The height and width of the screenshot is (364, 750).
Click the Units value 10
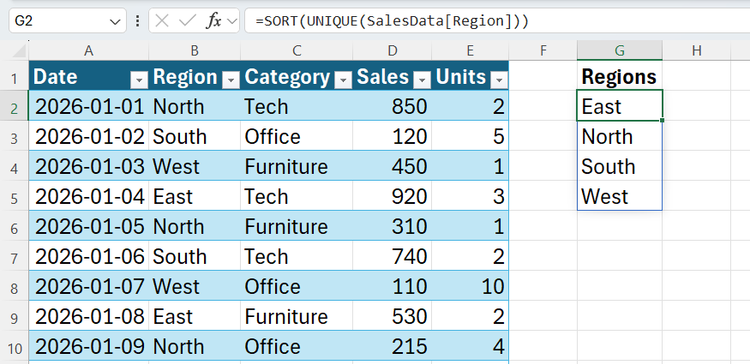[x=470, y=286]
